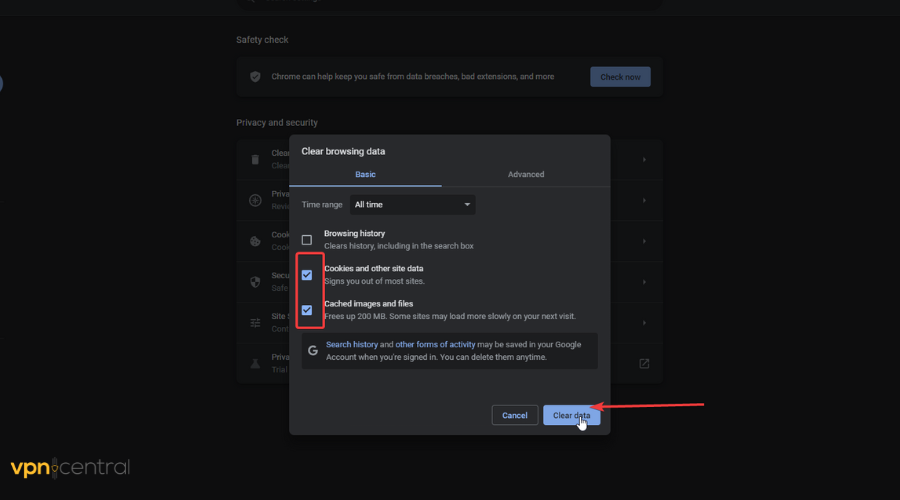This screenshot has width=900, height=500.
Task: Uncheck Cookies and other site data
Action: tap(307, 275)
